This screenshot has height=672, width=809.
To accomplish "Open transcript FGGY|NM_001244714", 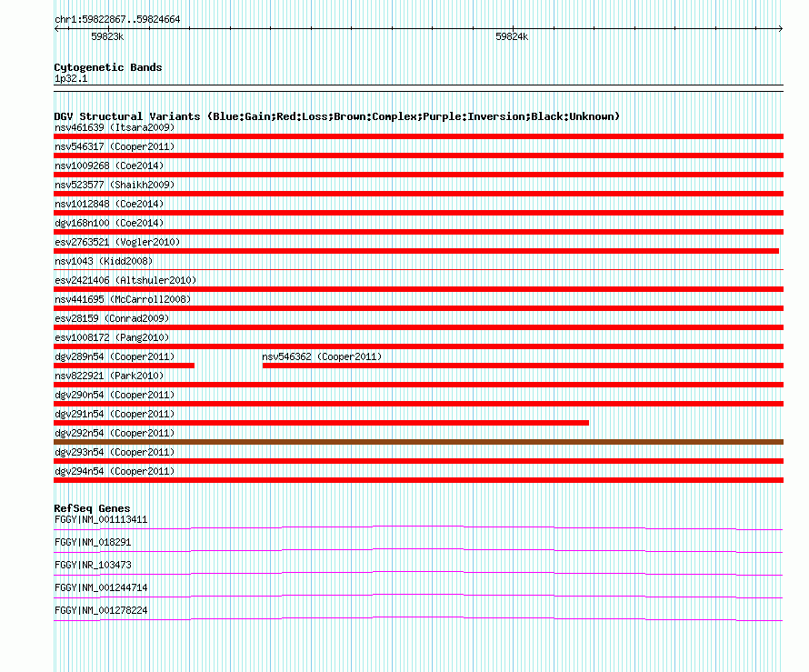I will tap(101, 587).
